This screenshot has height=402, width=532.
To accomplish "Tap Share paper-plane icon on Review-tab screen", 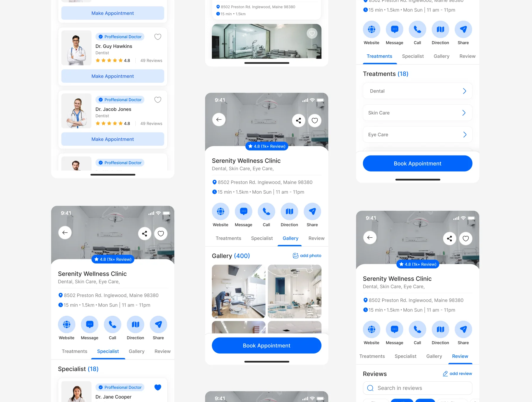I will 463,329.
